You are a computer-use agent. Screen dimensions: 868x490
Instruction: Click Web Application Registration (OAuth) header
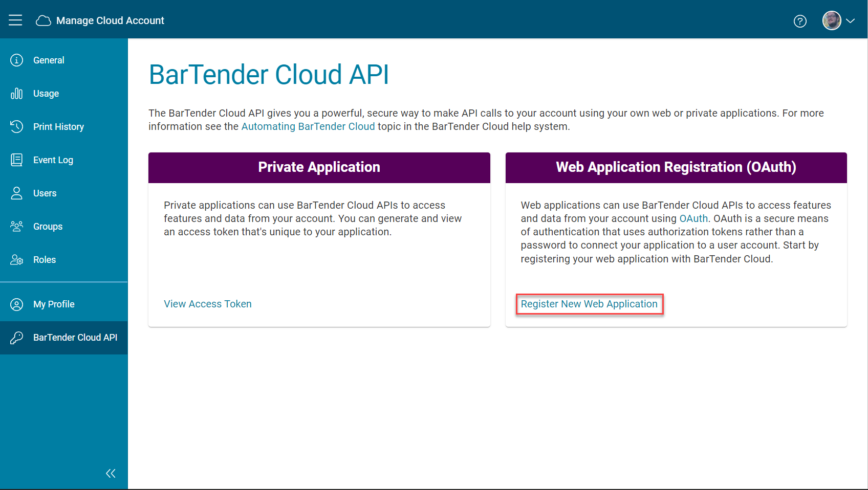(x=676, y=167)
